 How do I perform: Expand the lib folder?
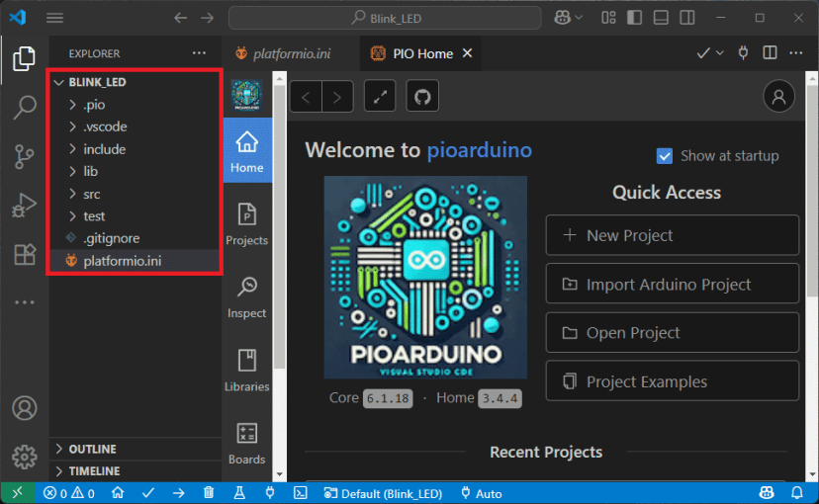135,172
